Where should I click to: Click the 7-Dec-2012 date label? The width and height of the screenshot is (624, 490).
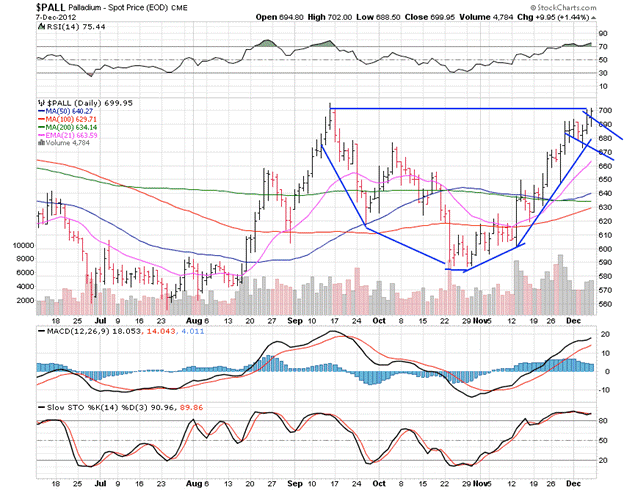point(26,18)
